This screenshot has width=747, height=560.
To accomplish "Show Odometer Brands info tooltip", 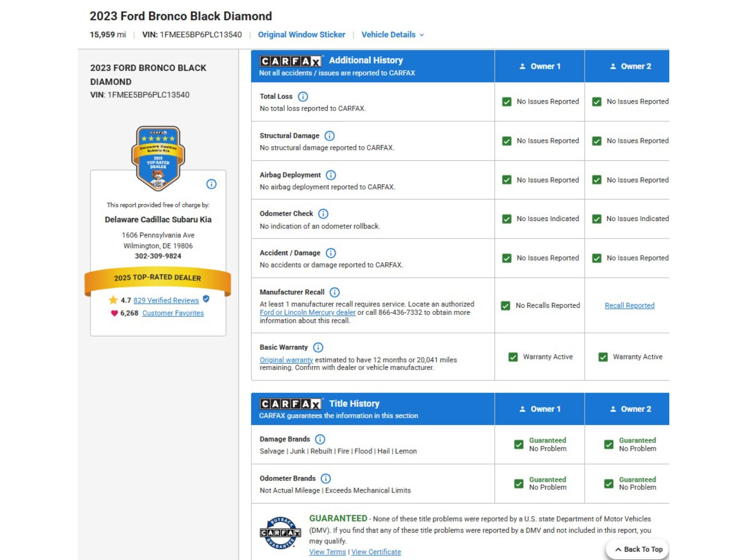I will (x=326, y=478).
